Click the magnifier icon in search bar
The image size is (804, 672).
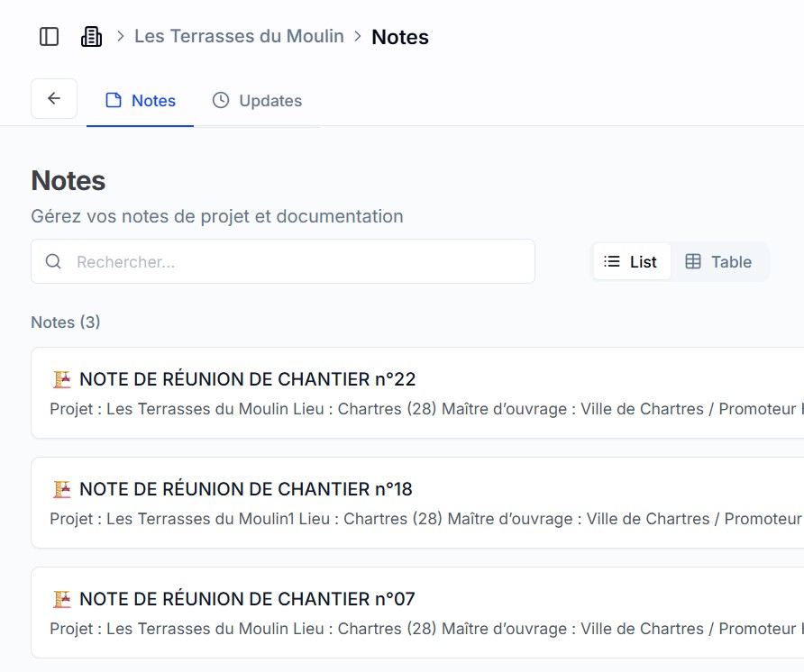pos(53,261)
